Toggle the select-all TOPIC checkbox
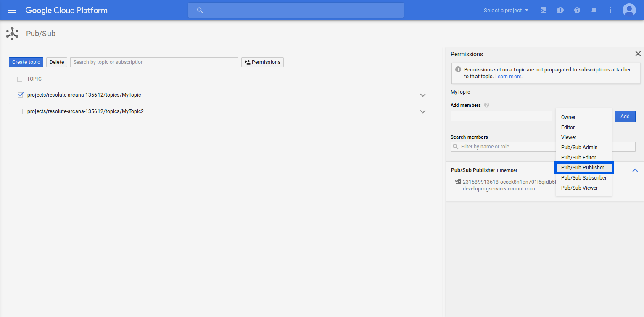 pyautogui.click(x=20, y=79)
